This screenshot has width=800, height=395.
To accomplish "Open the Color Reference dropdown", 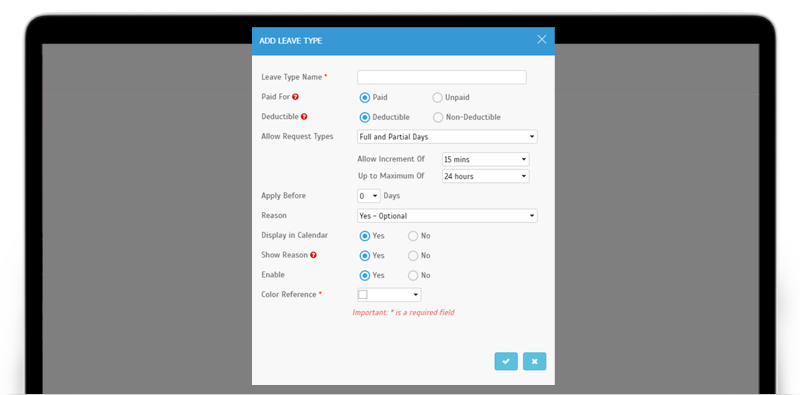I will pyautogui.click(x=389, y=294).
